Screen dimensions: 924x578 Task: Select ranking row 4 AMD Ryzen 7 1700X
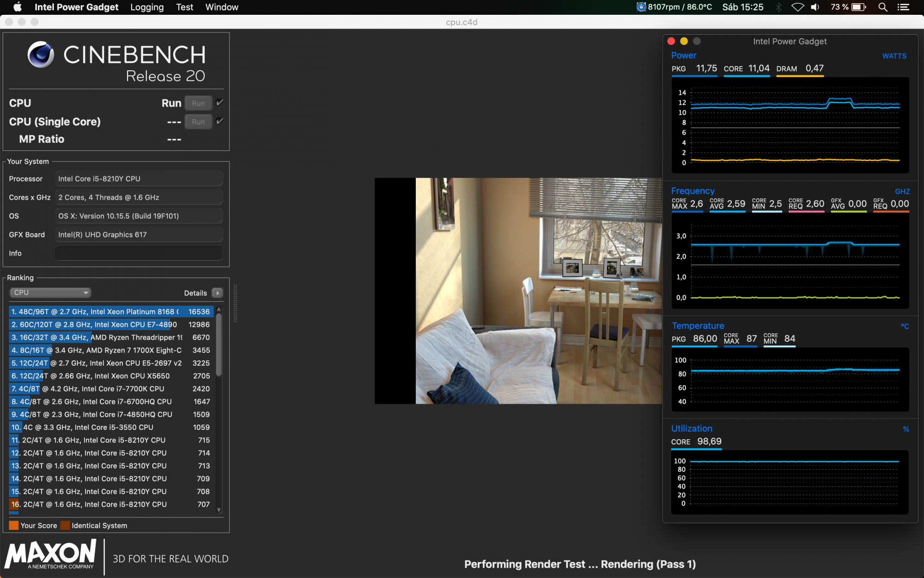(111, 350)
